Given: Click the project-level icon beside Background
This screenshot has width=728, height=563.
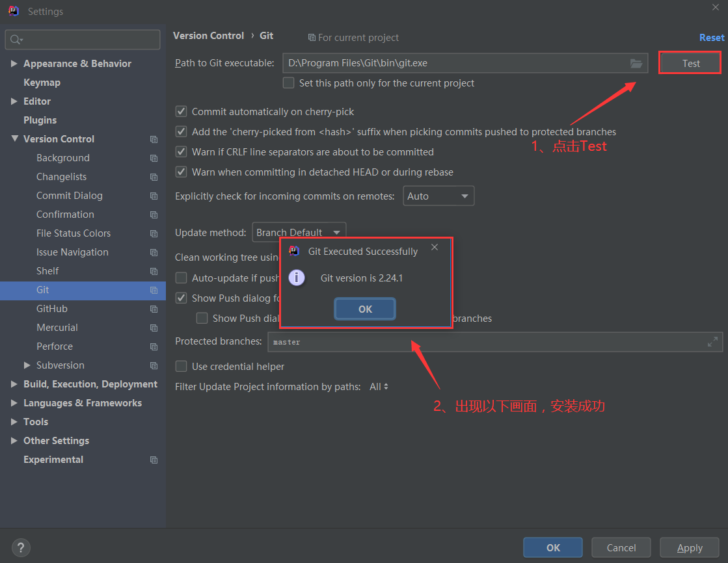Looking at the screenshot, I should coord(154,158).
